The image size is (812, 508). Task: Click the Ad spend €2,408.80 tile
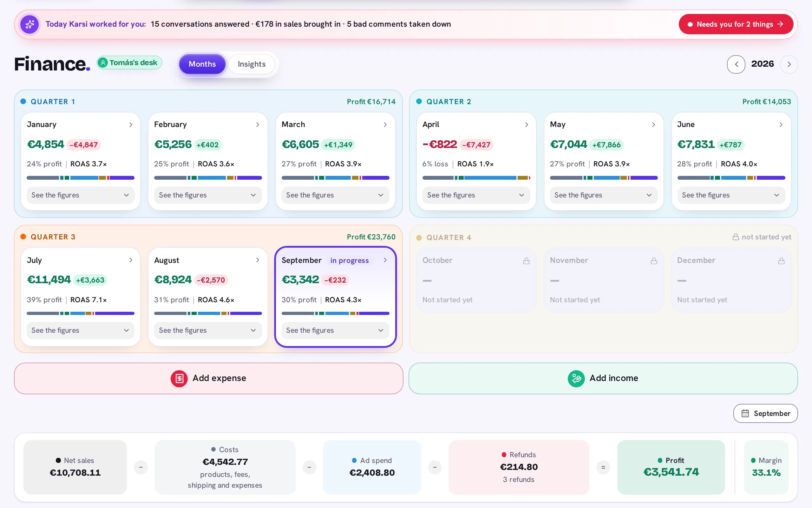point(372,467)
